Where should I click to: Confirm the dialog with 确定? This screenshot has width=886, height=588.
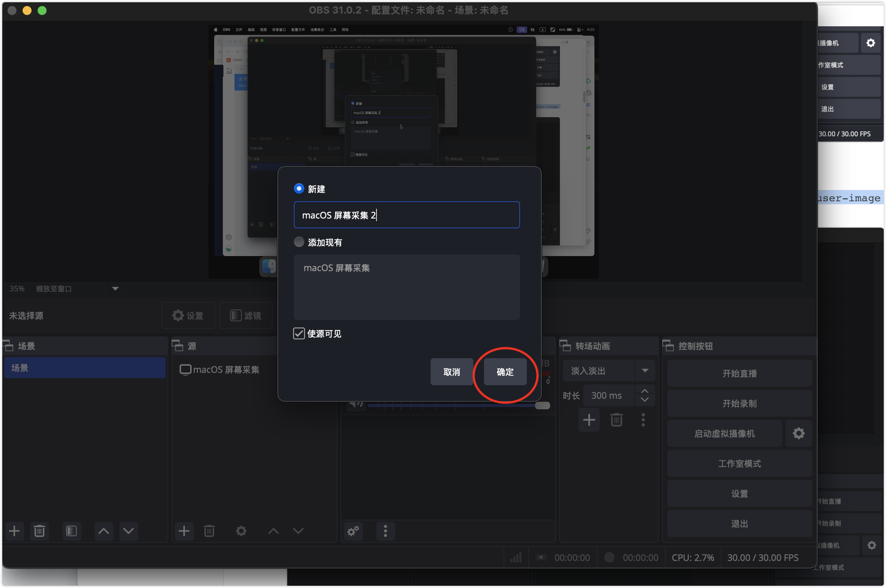[x=505, y=372]
